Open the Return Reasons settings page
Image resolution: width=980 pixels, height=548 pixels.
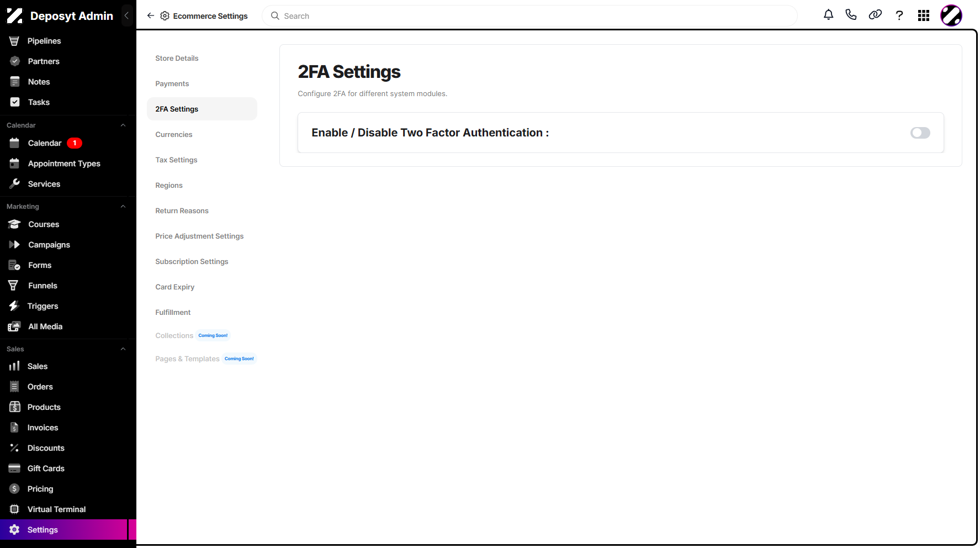point(202,210)
